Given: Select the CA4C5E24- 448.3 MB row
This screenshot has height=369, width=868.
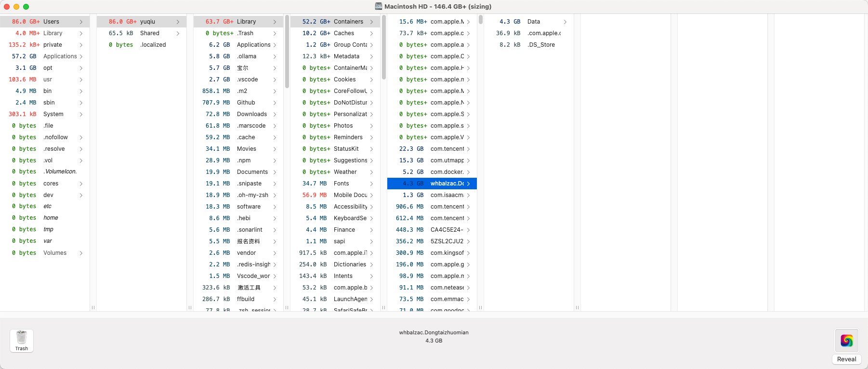Looking at the screenshot, I should [x=432, y=230].
